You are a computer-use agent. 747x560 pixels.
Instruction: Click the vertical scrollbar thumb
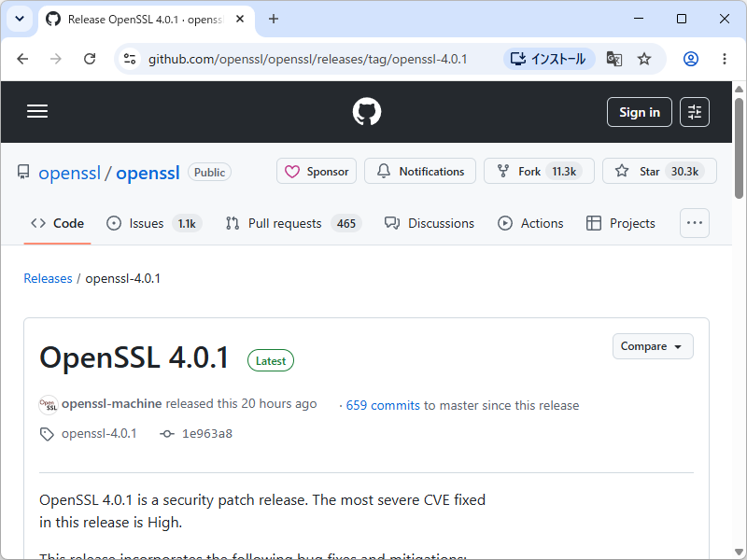[739, 148]
